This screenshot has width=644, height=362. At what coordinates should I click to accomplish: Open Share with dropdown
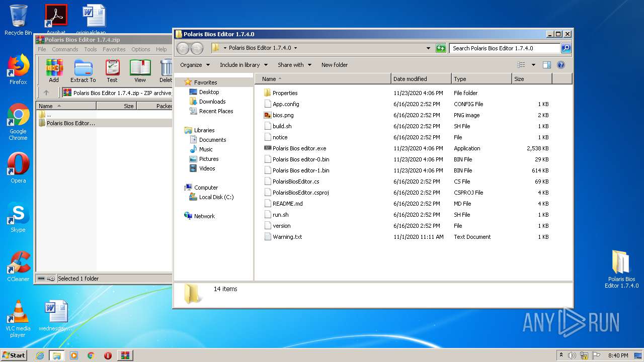point(294,65)
